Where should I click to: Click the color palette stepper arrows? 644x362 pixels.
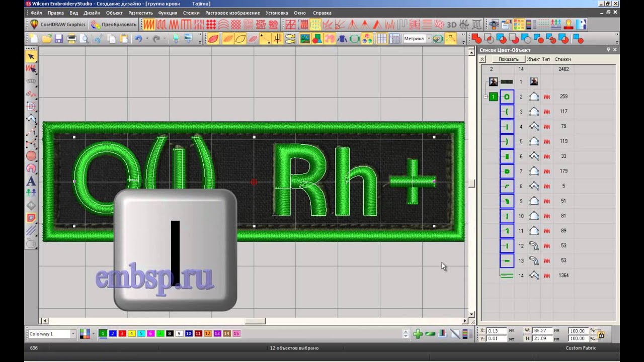pos(406,334)
